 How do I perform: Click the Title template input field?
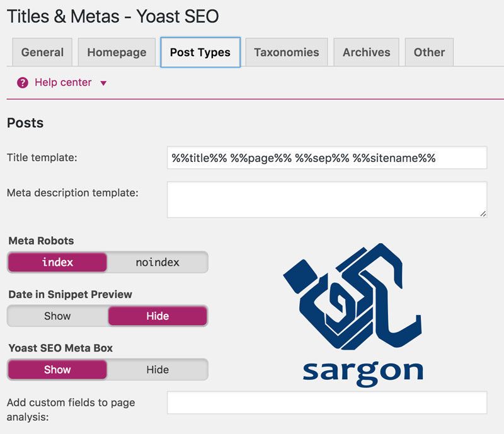(327, 157)
